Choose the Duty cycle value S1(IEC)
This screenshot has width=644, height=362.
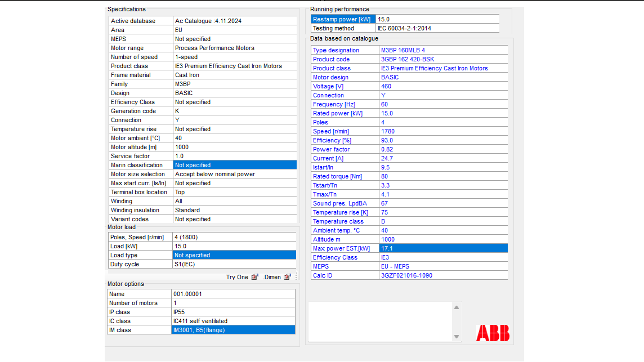pos(234,264)
